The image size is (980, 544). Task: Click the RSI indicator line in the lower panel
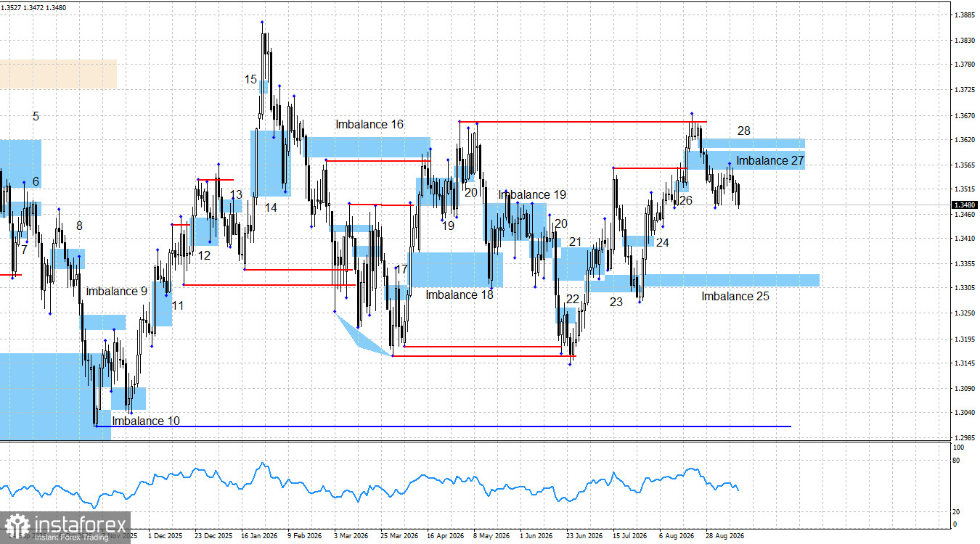click(x=363, y=484)
